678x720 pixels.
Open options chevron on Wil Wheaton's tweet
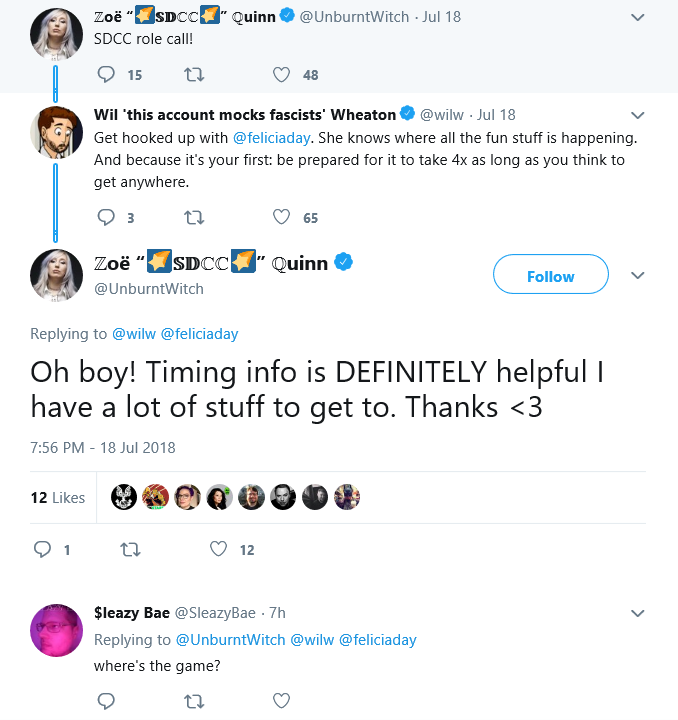point(638,115)
